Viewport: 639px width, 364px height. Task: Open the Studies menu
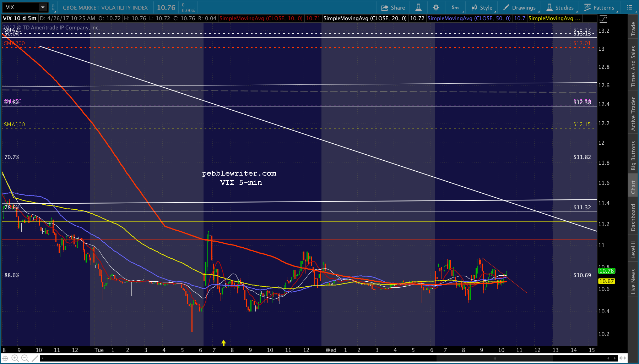coord(560,7)
